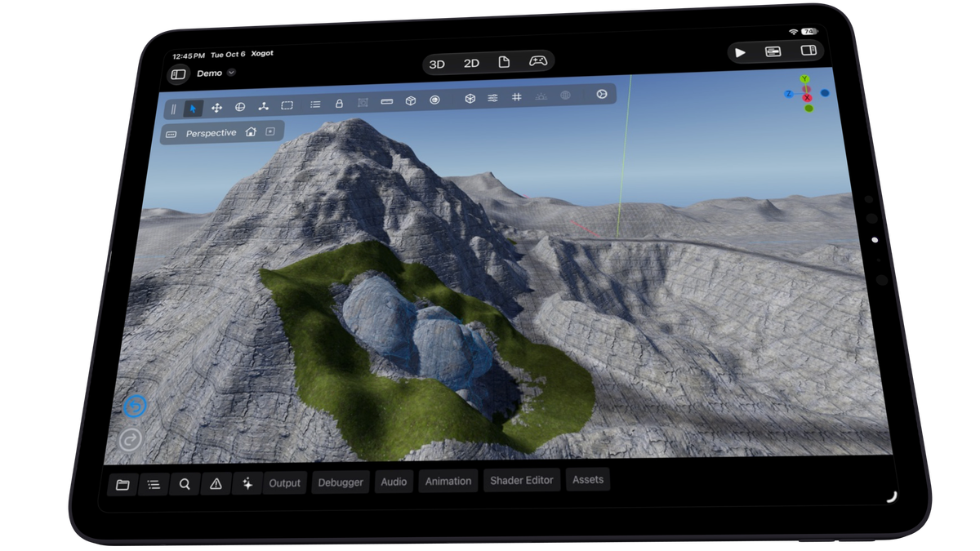Lock the selected node with padlock icon
Screen dimensions: 980x551
[339, 104]
